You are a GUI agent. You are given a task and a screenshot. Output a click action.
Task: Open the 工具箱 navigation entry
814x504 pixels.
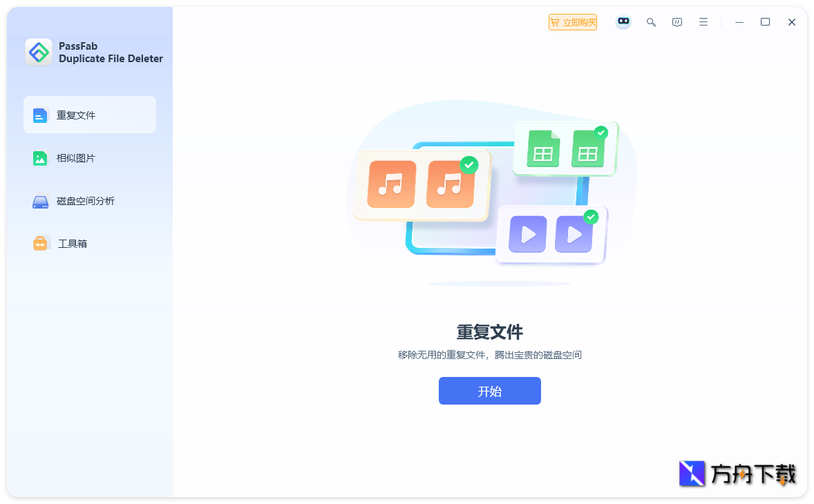click(73, 242)
